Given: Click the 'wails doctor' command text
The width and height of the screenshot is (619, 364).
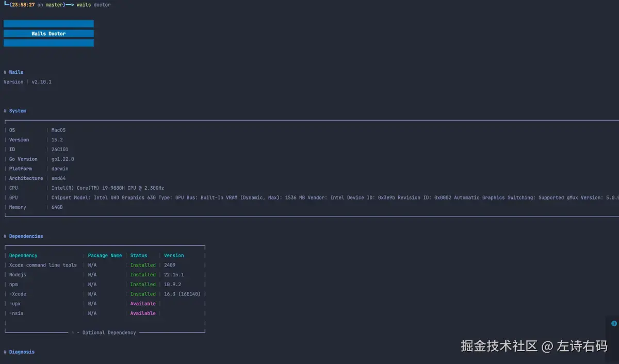Looking at the screenshot, I should [93, 5].
